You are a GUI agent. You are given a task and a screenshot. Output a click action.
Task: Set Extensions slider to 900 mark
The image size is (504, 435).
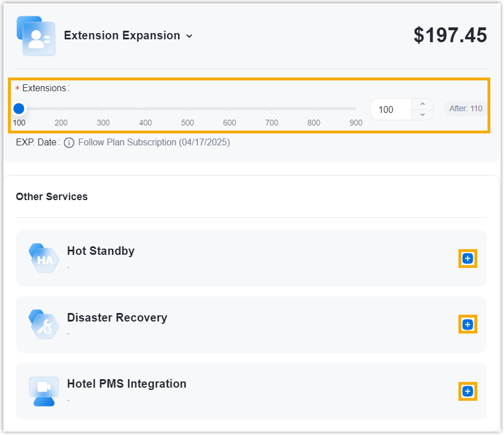[x=356, y=108]
